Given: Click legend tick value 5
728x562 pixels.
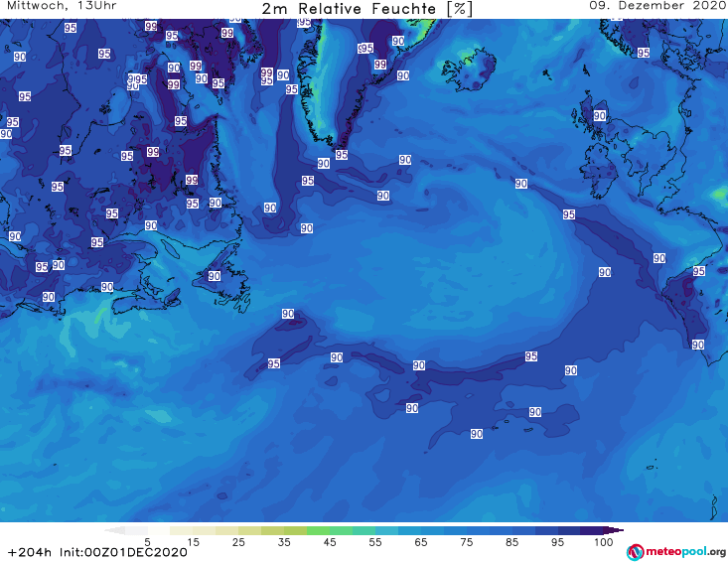Looking at the screenshot, I should 147,542.
